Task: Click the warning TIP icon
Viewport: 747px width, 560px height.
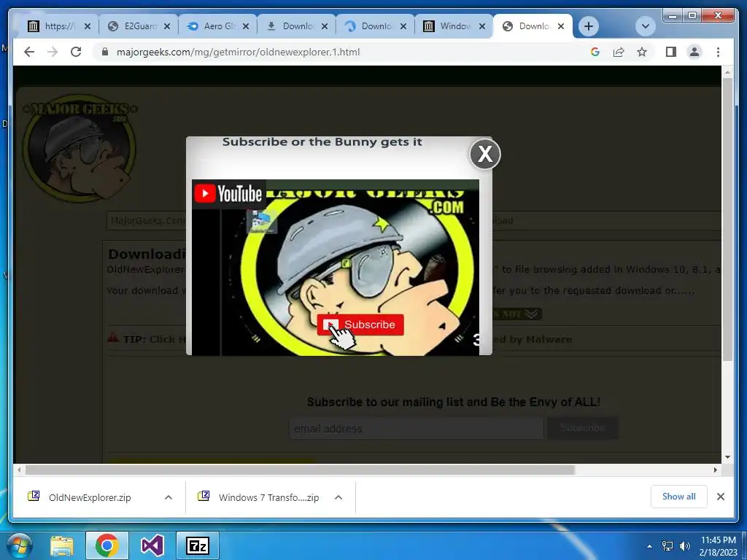Action: pos(113,338)
